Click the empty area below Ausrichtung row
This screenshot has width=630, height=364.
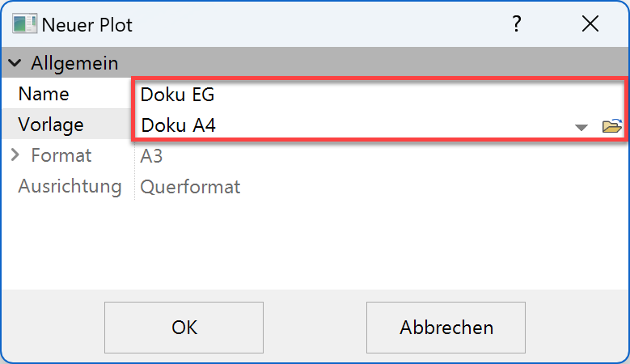coord(315,243)
